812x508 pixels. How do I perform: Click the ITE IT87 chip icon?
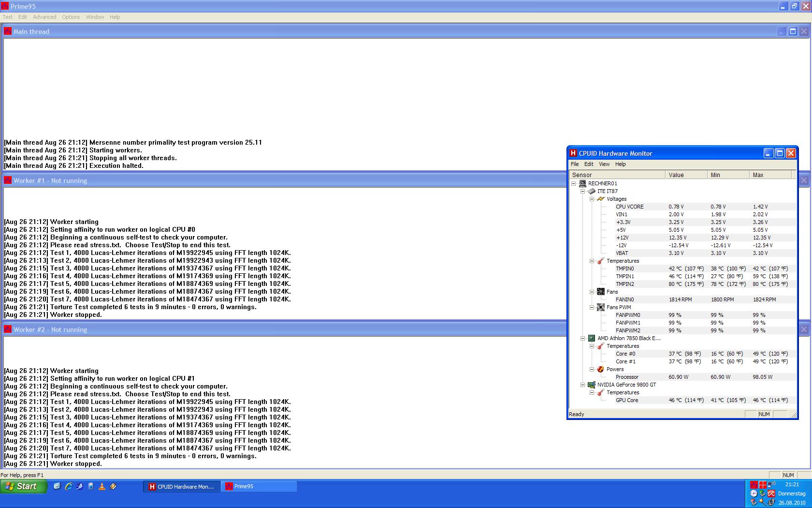pyautogui.click(x=592, y=191)
